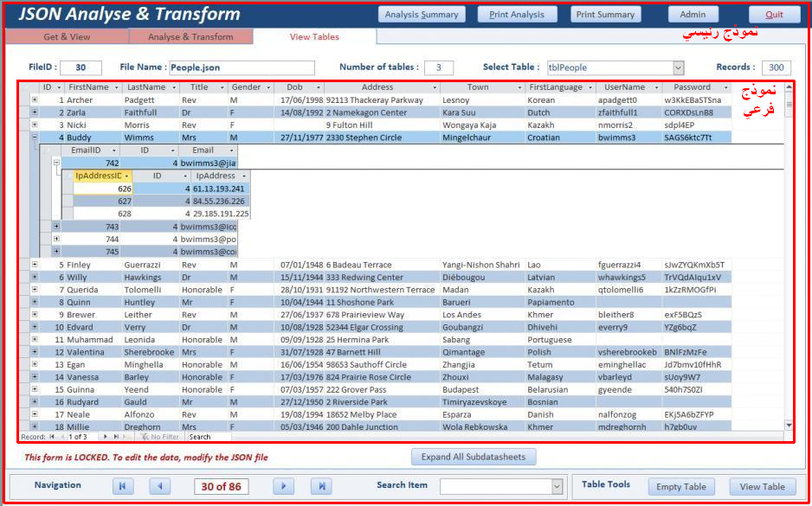Open UserName column filter dropdown

[655, 87]
